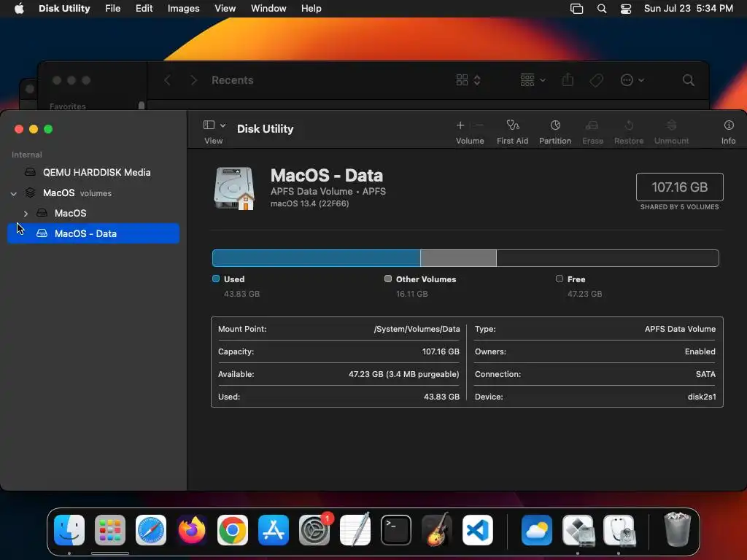This screenshot has height=560, width=747.
Task: Open the Apple menu
Action: 19,9
